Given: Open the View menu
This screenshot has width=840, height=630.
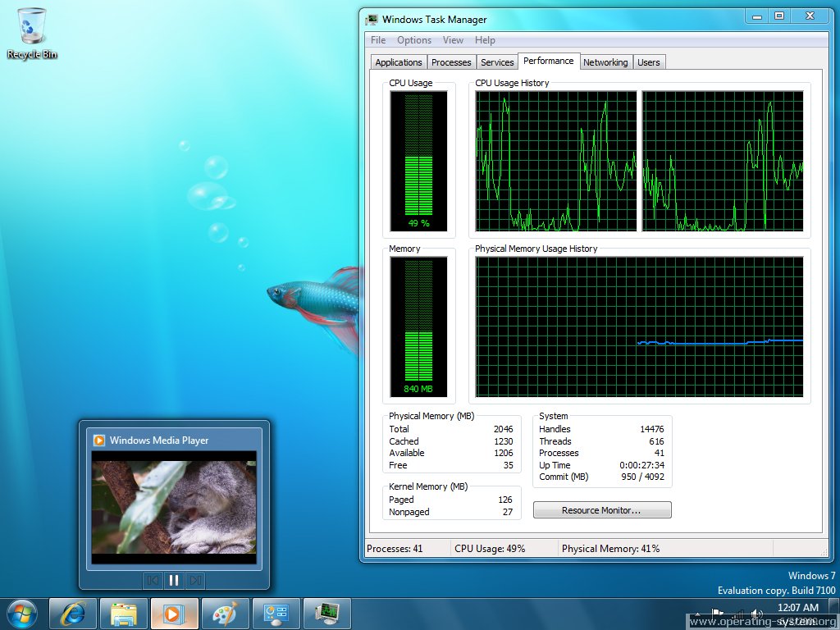Looking at the screenshot, I should (x=453, y=40).
